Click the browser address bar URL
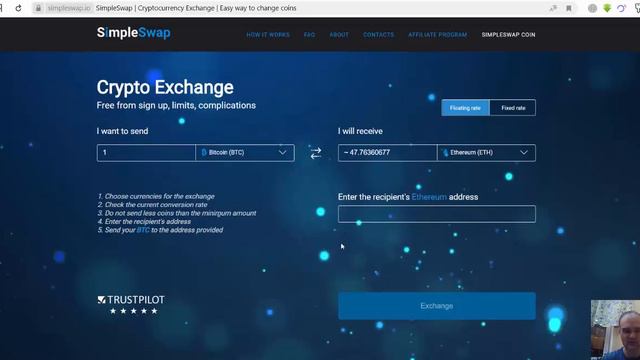Screen dimensions: 640x360 pos(69,8)
